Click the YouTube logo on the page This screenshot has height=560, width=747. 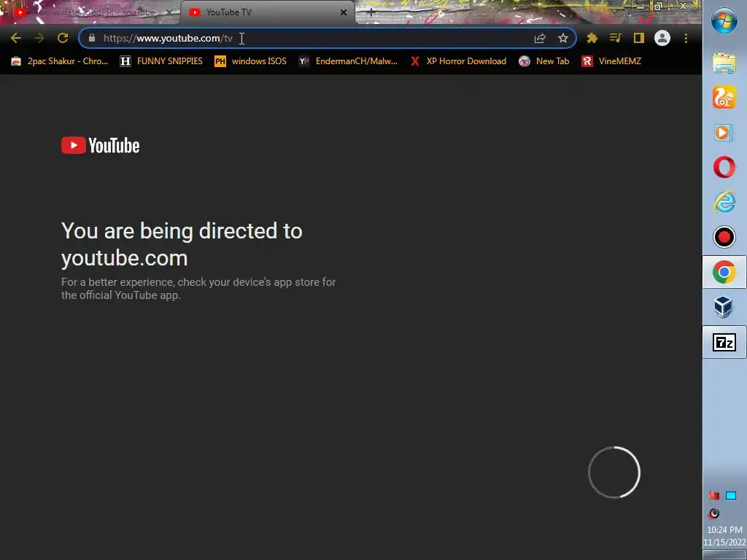coord(101,146)
